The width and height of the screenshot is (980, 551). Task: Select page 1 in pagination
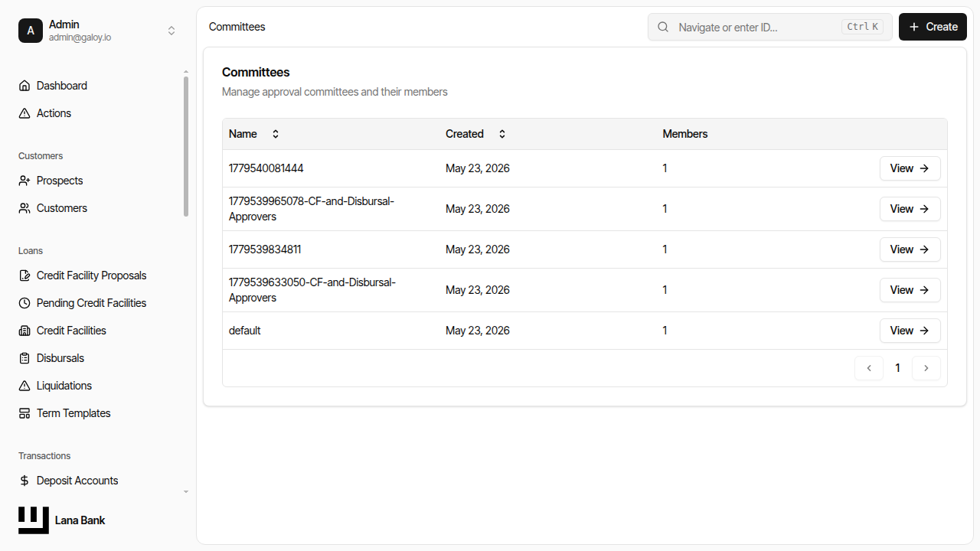pyautogui.click(x=898, y=368)
